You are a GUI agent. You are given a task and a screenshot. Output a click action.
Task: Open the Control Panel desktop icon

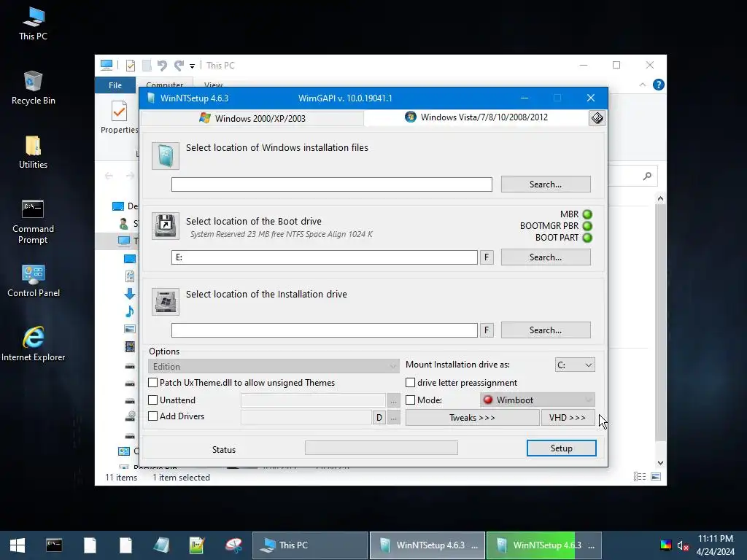[x=33, y=281]
